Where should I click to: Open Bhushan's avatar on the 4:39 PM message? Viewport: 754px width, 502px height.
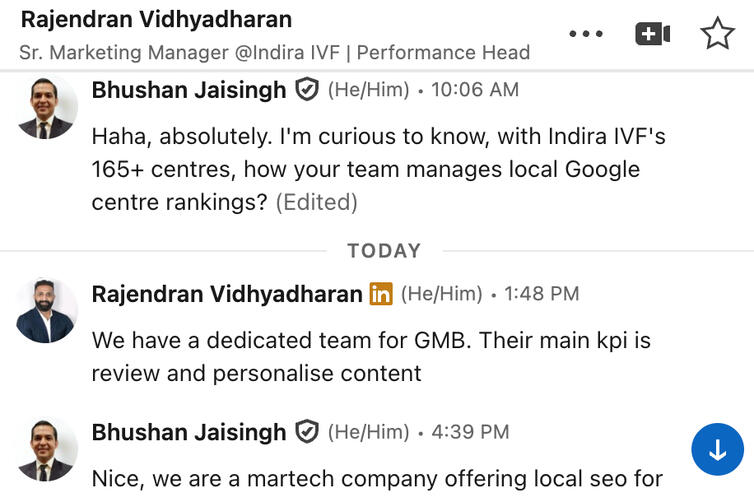[46, 449]
